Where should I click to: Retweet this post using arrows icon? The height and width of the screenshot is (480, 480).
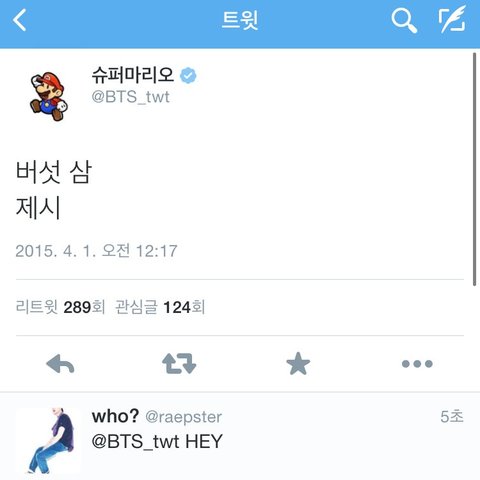(x=179, y=364)
